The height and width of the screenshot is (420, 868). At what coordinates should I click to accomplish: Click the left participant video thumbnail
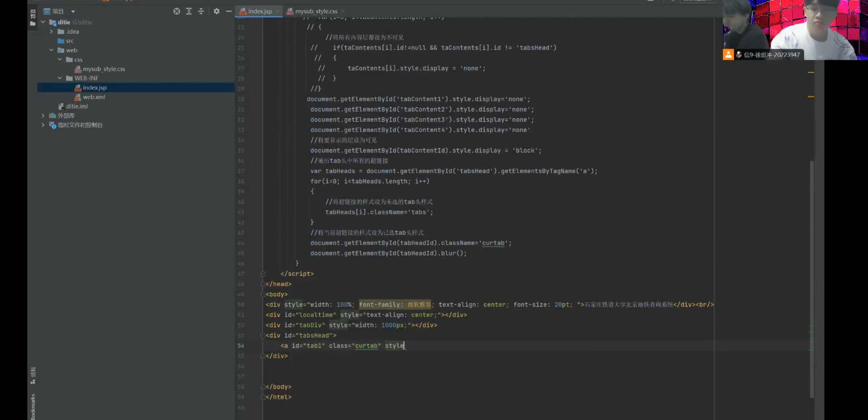(746, 25)
